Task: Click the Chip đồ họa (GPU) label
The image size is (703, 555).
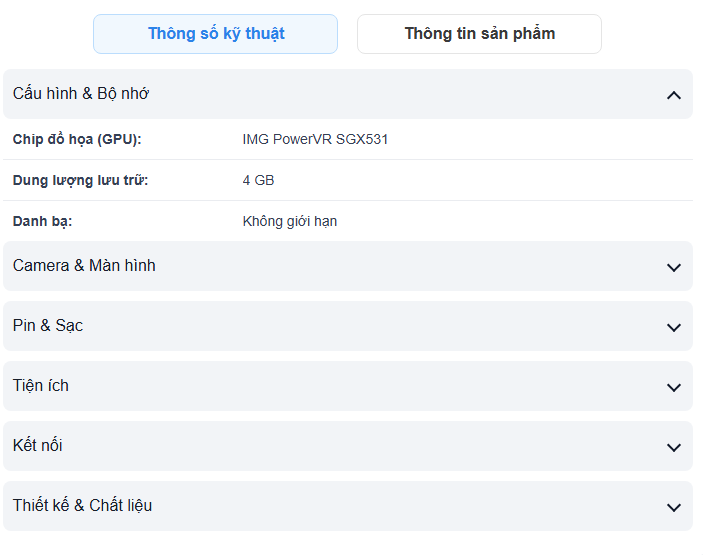Action: click(x=77, y=139)
